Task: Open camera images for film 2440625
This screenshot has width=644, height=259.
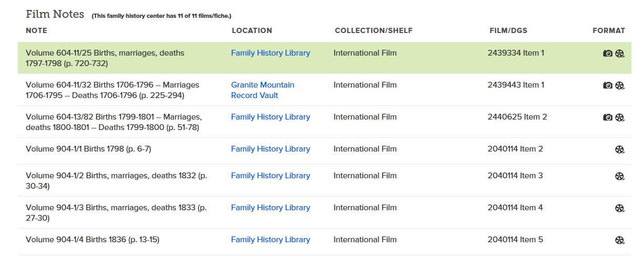Action: pyautogui.click(x=608, y=117)
